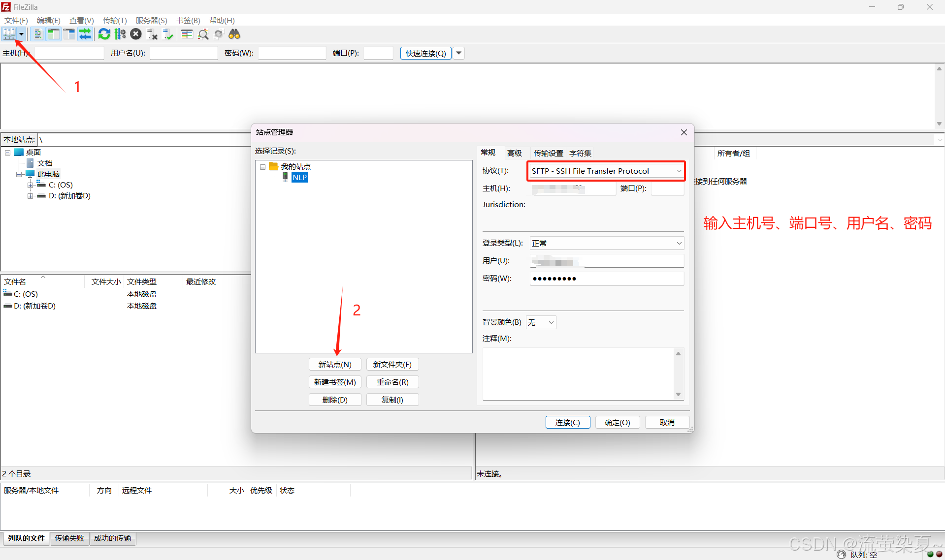
Task: Search for files with binoculars icon
Action: click(234, 34)
